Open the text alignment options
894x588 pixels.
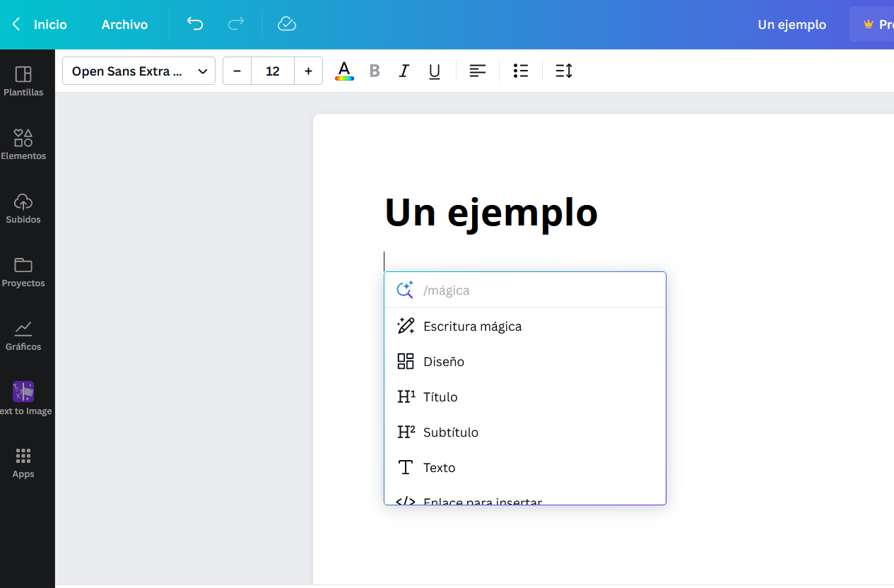click(478, 71)
